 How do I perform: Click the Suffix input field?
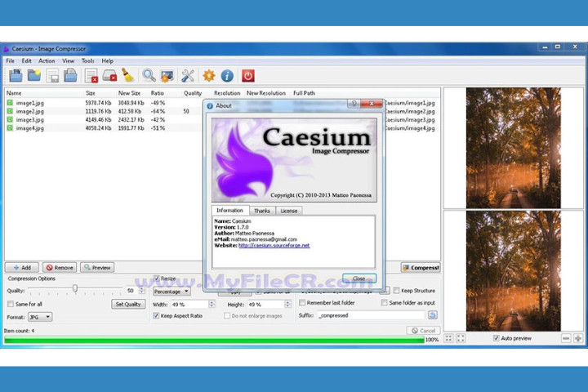372,315
